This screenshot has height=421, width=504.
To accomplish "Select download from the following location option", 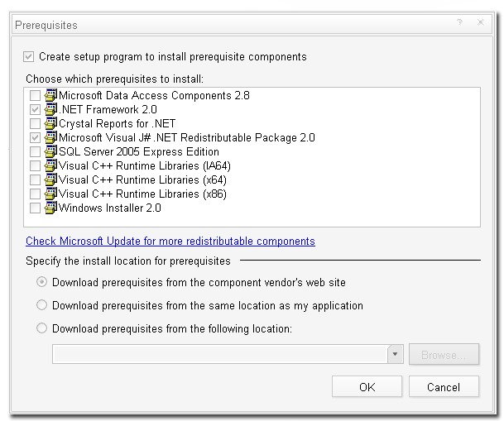I will (41, 328).
